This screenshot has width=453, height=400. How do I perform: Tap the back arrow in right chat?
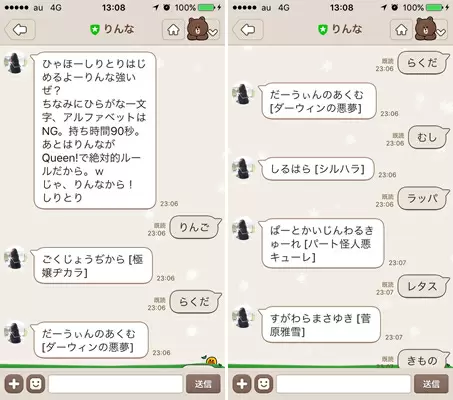click(248, 30)
